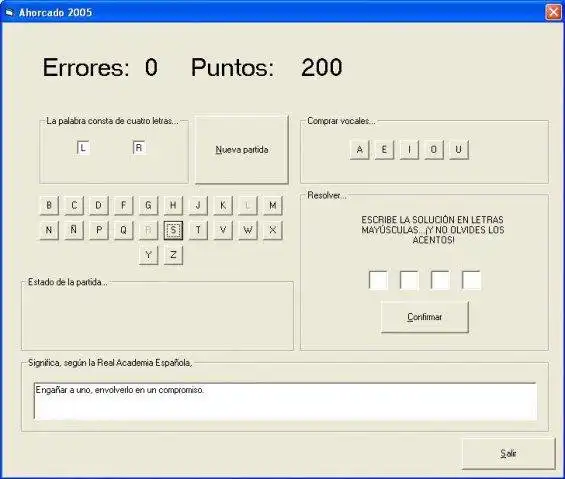Screen dimensions: 565x479
Task: Click the revealed R box in the word
Action: coord(139,147)
